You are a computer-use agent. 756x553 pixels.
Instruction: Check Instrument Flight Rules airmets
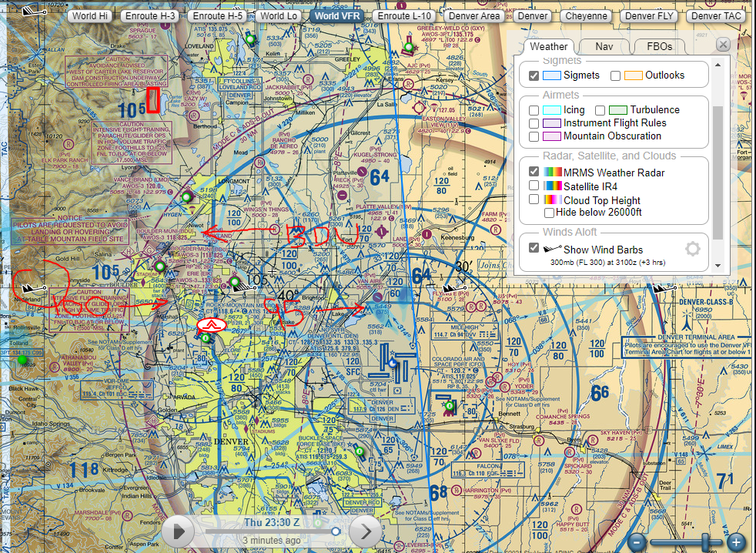pos(534,123)
